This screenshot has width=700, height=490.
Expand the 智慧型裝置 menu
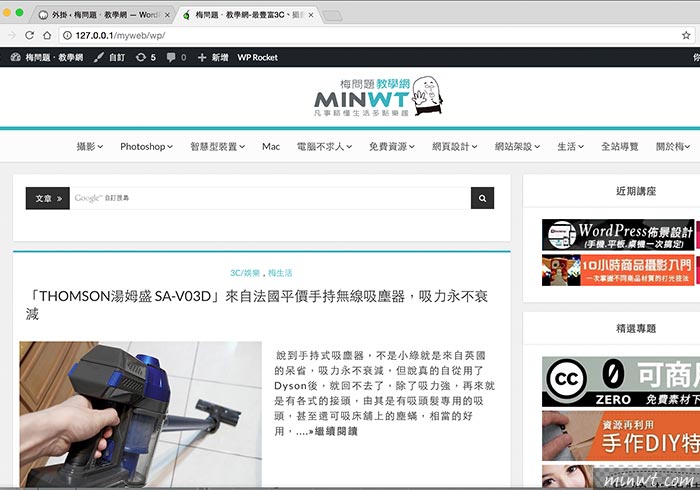click(x=217, y=146)
